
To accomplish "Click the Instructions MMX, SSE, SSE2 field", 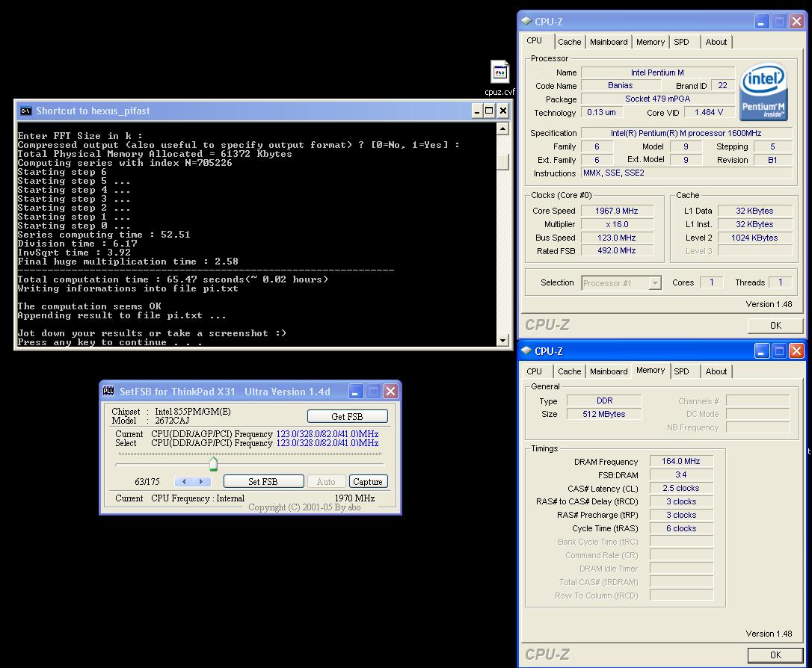I will (x=686, y=173).
